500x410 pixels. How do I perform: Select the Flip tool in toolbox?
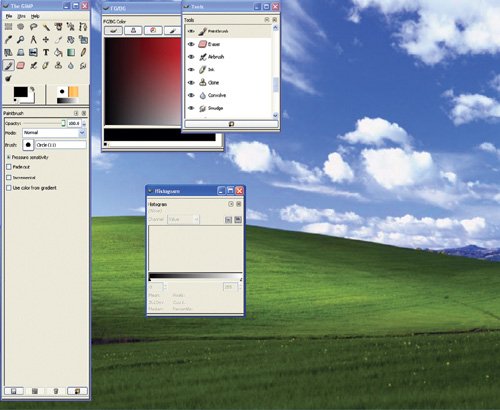pyautogui.click(x=33, y=53)
